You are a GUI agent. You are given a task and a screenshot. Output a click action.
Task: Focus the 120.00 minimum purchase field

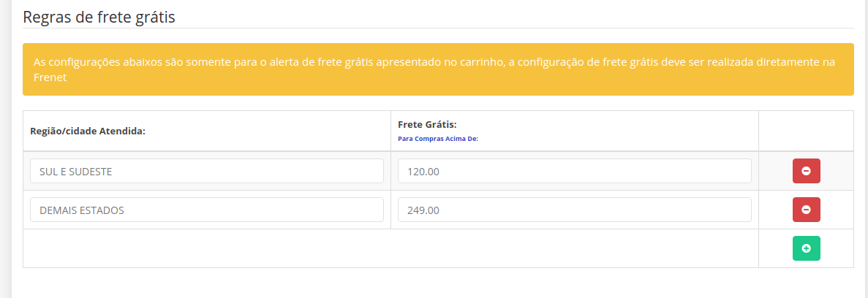click(574, 171)
